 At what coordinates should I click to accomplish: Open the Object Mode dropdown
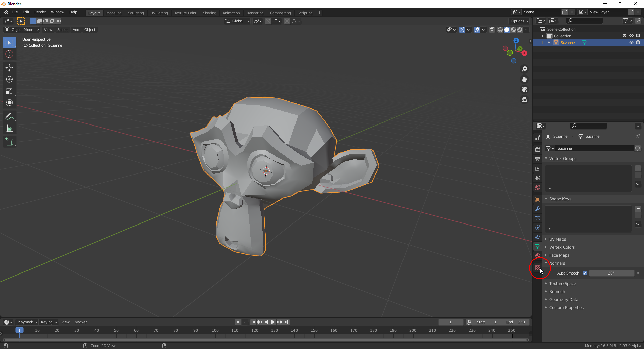point(22,30)
